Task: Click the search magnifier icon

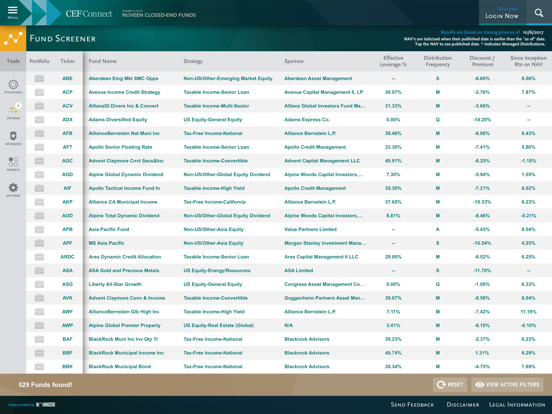Action: (539, 13)
